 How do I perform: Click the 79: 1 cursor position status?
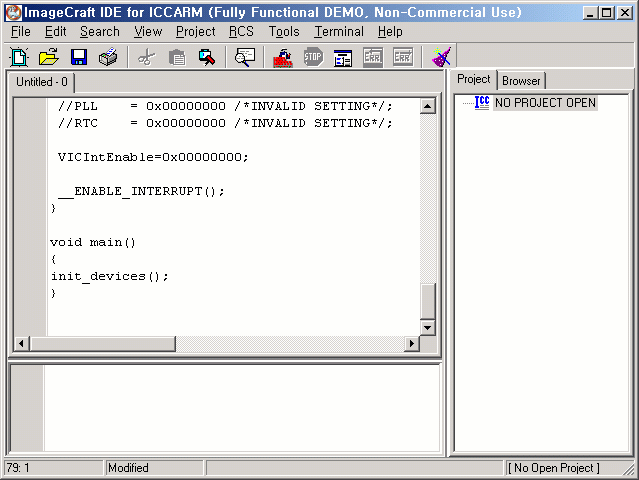(53, 468)
